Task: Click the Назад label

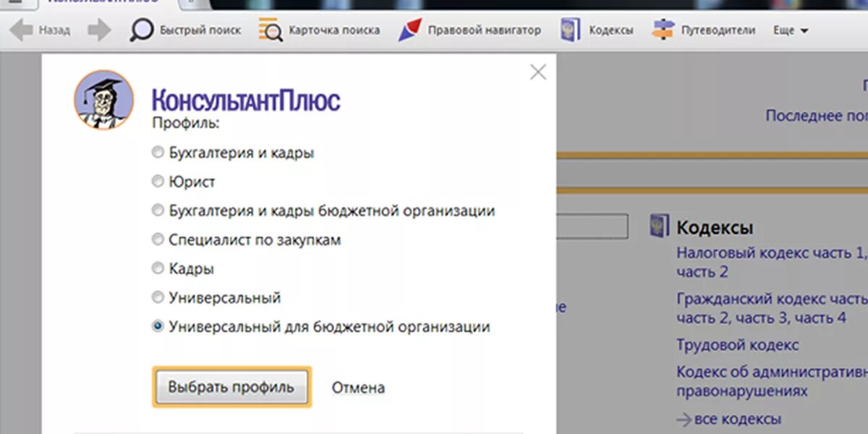Action: click(54, 30)
